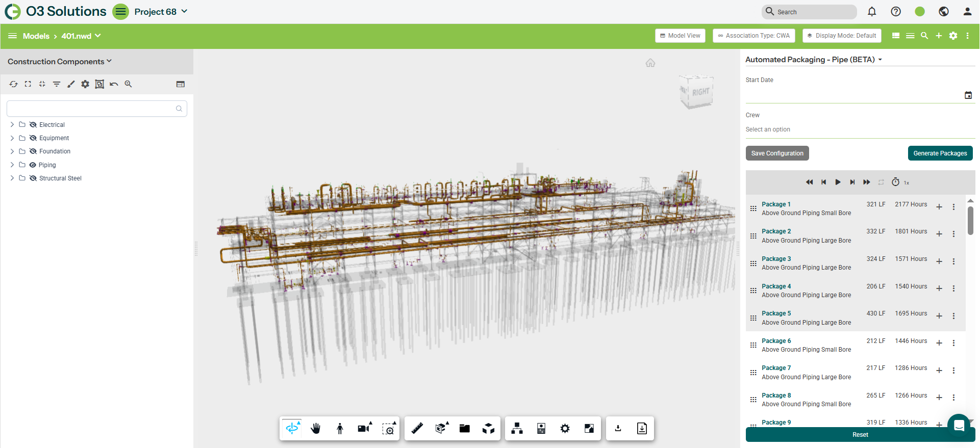
Task: Expand the Structural Steel tree node
Action: [x=12, y=178]
